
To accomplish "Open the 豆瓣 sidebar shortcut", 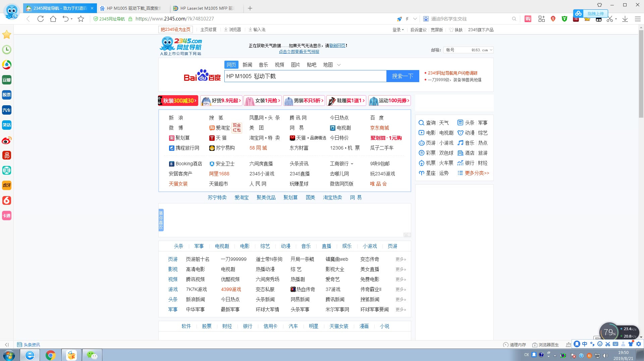I will pyautogui.click(x=7, y=80).
